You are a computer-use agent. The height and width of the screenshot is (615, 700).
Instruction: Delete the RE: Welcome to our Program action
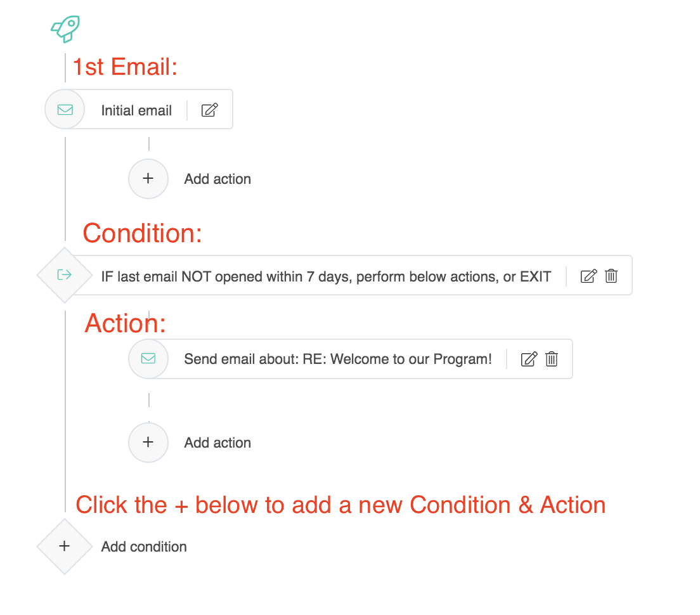(552, 359)
